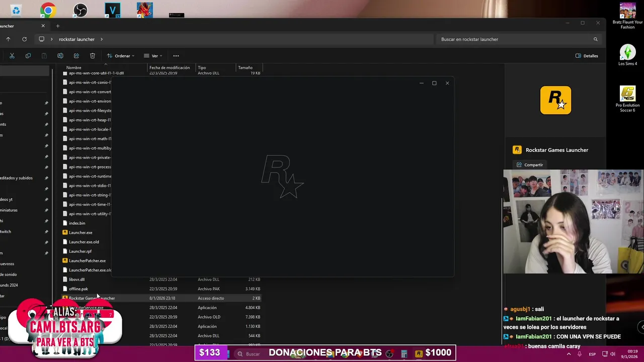
Task: Click the Rename icon in Explorer toolbar
Action: click(60, 56)
